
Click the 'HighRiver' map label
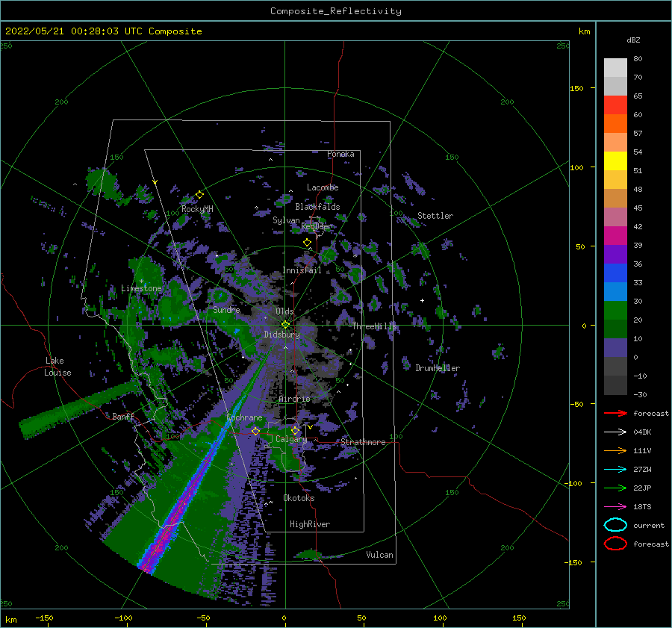pyautogui.click(x=310, y=524)
